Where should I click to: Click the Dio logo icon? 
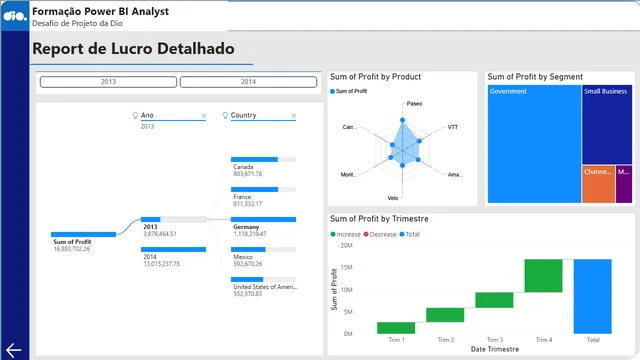(15, 16)
